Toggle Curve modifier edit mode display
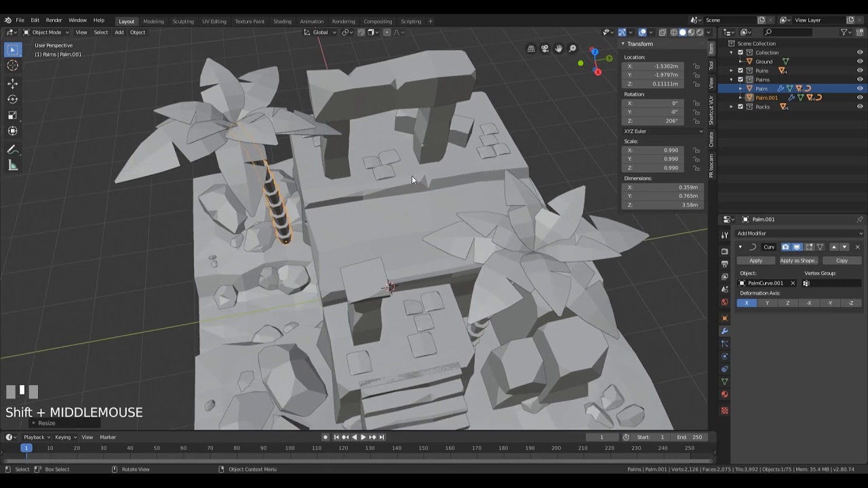The height and width of the screenshot is (488, 868). point(808,247)
